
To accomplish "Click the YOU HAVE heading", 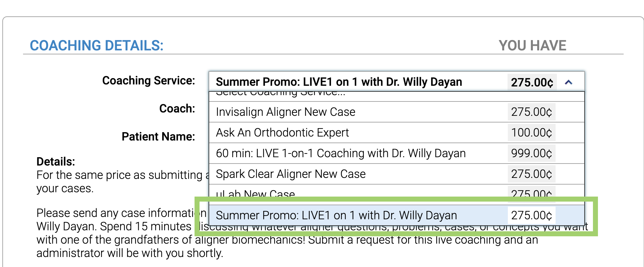I will [x=532, y=46].
